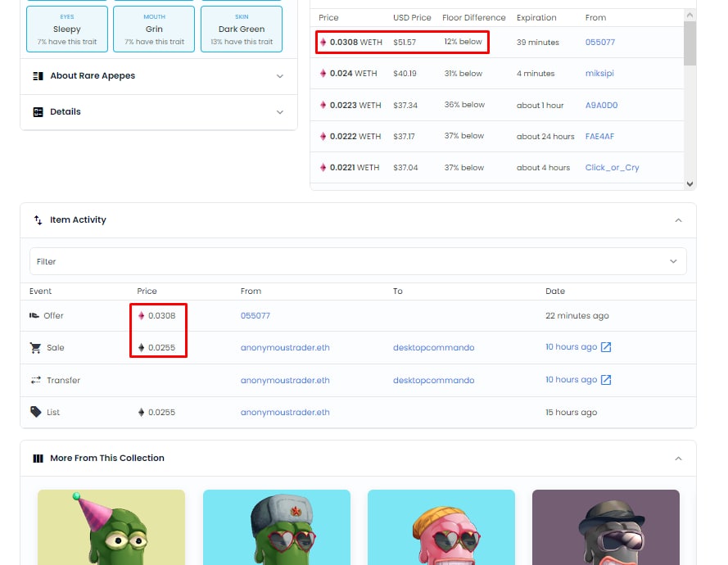Screen dimensions: 728x565
Task: Click the offers list scroll down arrow
Action: [690, 184]
